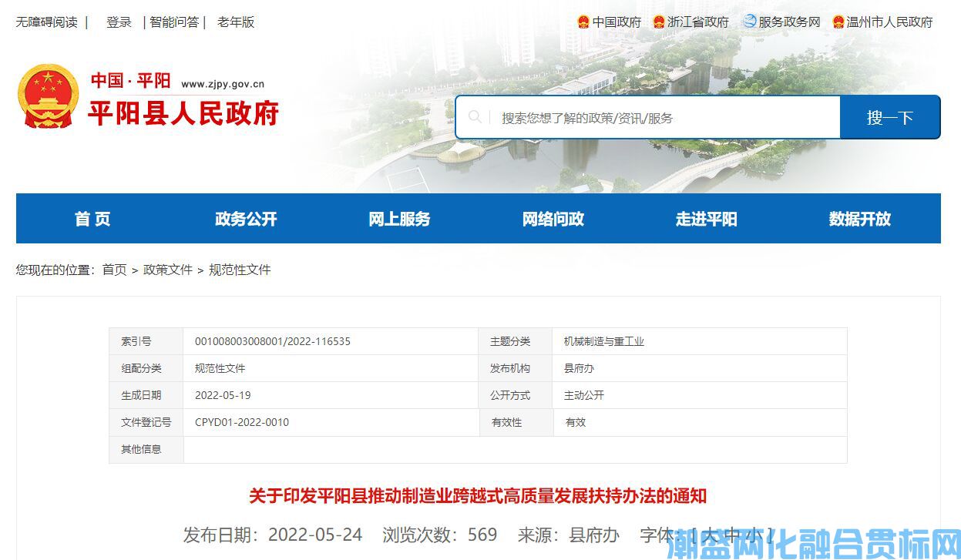The width and height of the screenshot is (961, 560).
Task: Click the 文件登记号 label cell
Action: click(146, 422)
